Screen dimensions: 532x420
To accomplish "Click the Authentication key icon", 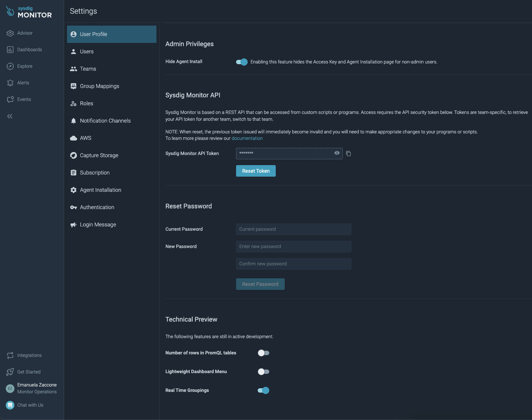I will [74, 207].
